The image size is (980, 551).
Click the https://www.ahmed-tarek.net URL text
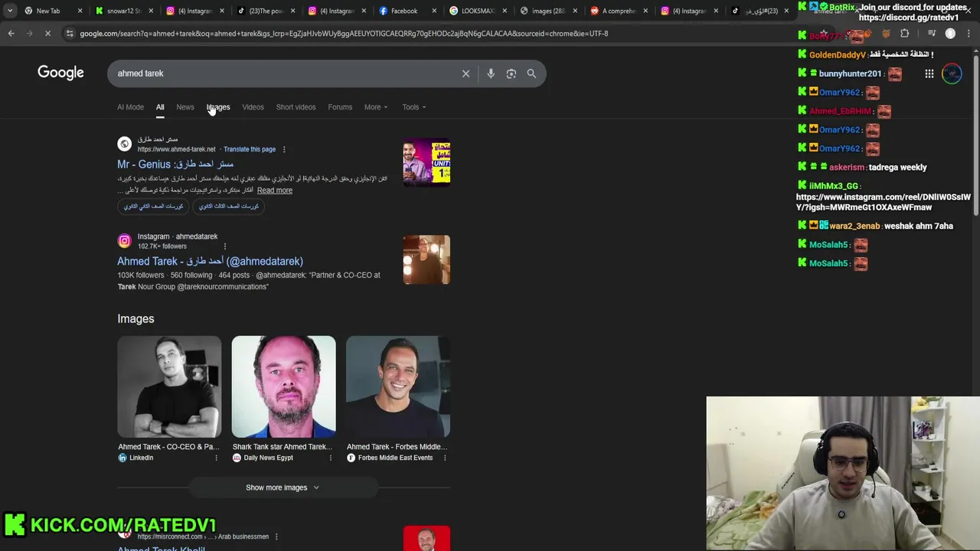(x=176, y=149)
